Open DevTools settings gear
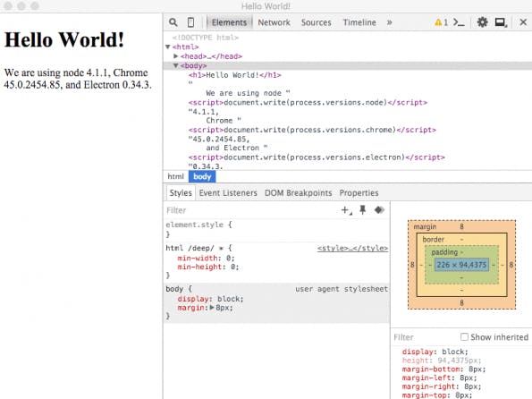 coord(482,22)
